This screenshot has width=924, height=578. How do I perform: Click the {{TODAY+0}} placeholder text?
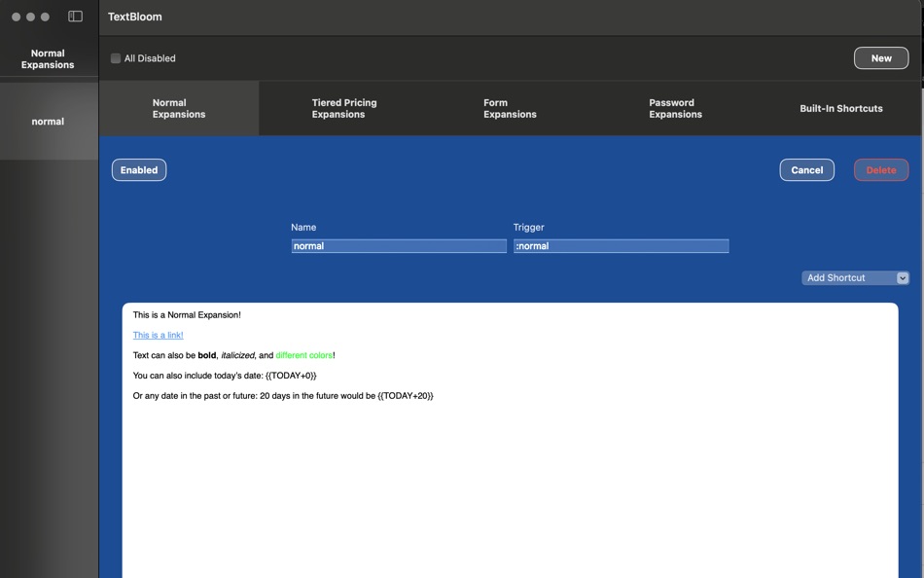291,376
